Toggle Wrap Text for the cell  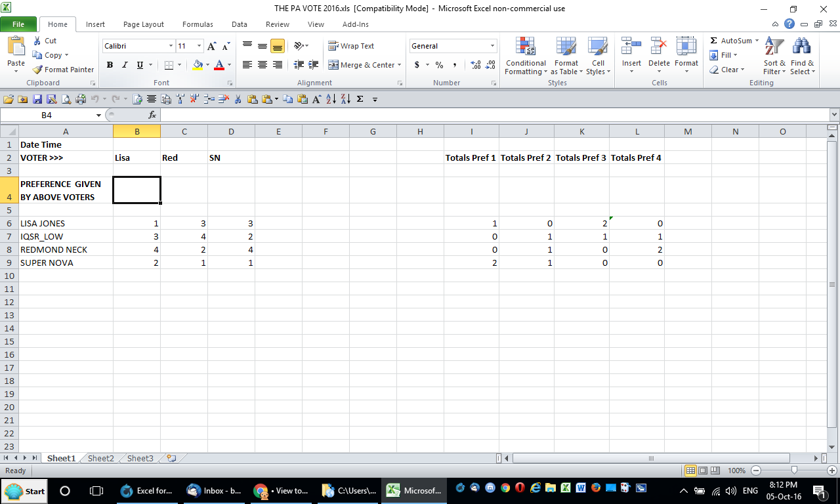point(351,46)
